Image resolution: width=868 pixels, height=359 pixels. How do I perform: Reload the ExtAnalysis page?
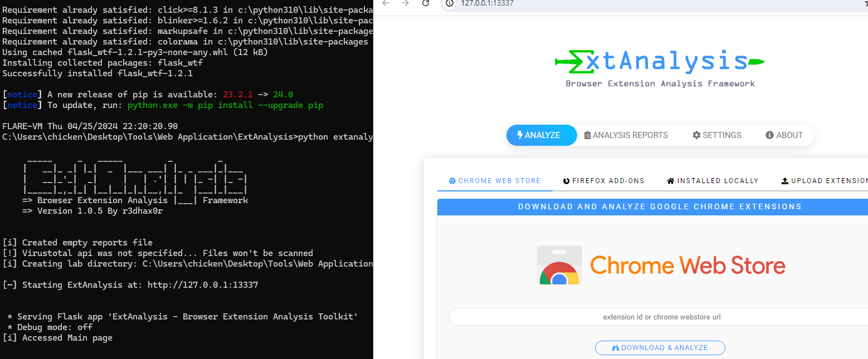click(426, 3)
